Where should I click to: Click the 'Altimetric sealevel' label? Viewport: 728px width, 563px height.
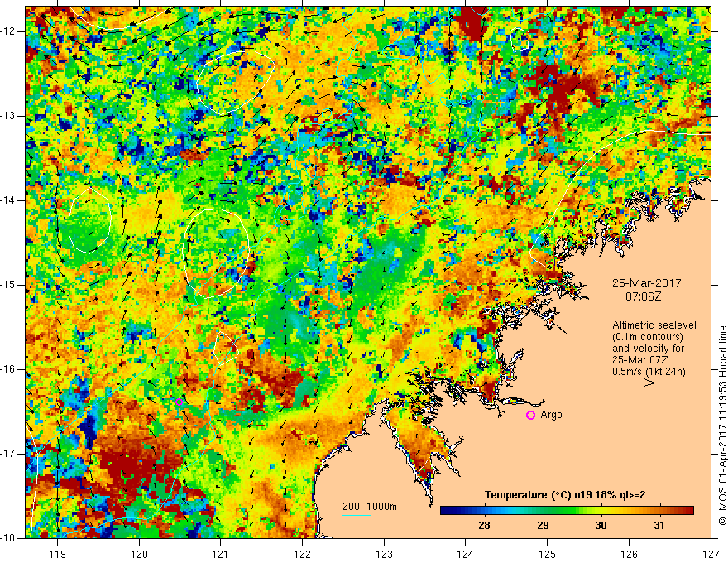[x=654, y=325]
